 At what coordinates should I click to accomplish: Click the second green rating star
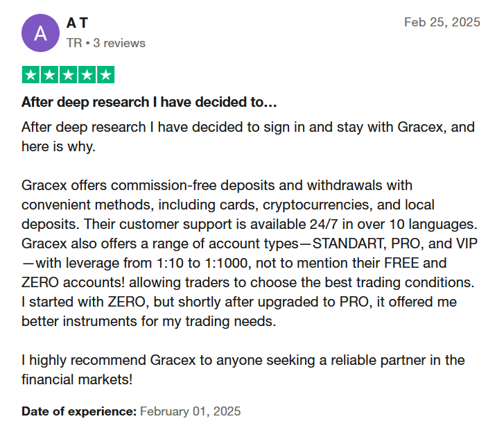(x=49, y=75)
